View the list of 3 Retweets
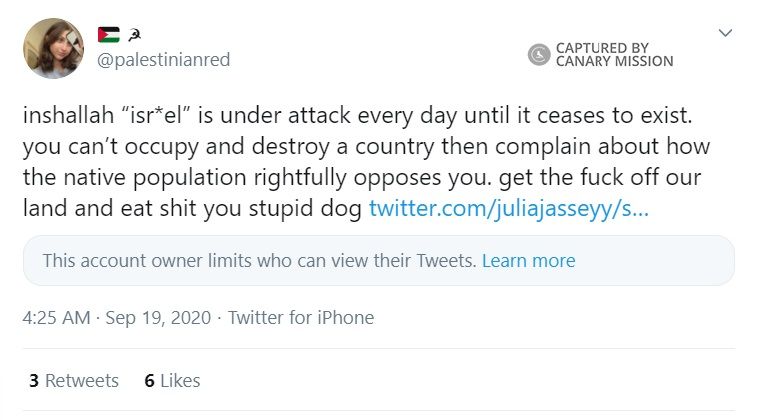This screenshot has width=762, height=420. 74,381
